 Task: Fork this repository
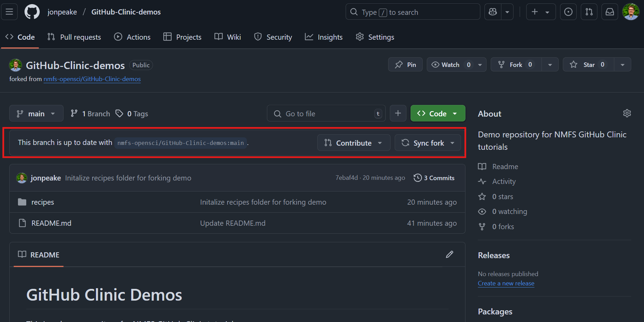516,65
